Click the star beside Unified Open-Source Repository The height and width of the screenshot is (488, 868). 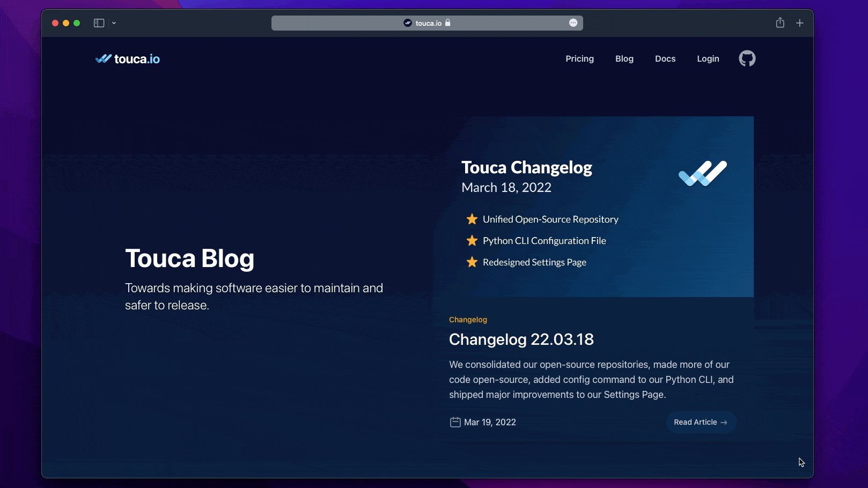point(472,219)
